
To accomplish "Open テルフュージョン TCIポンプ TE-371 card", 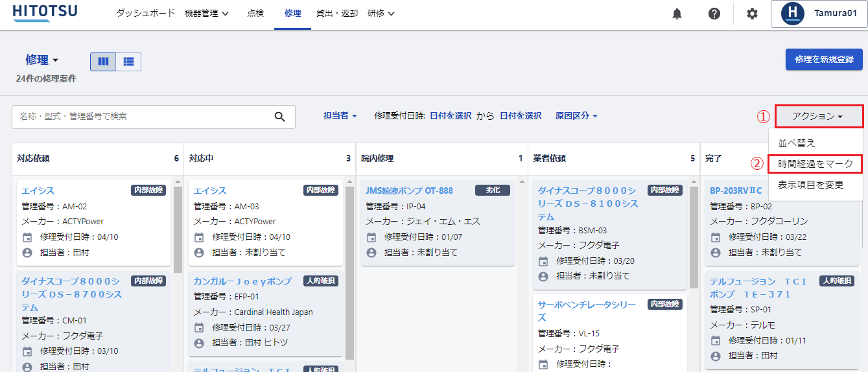I will pos(758,288).
